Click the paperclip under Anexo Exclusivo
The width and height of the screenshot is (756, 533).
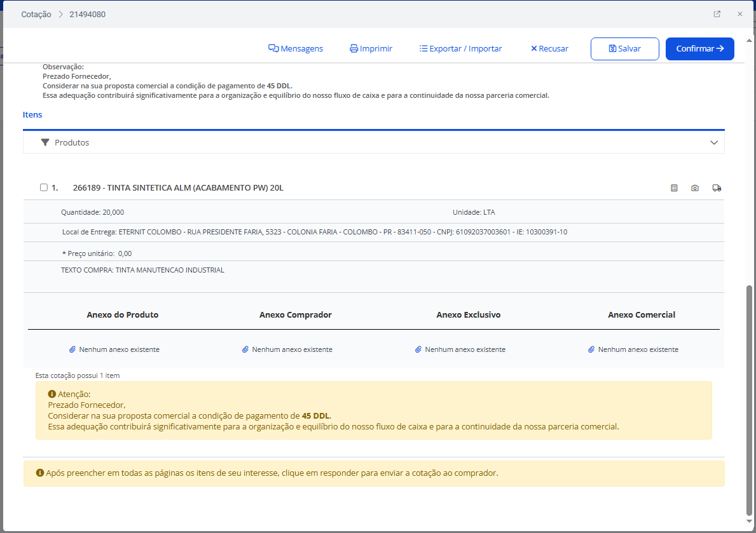[418, 349]
